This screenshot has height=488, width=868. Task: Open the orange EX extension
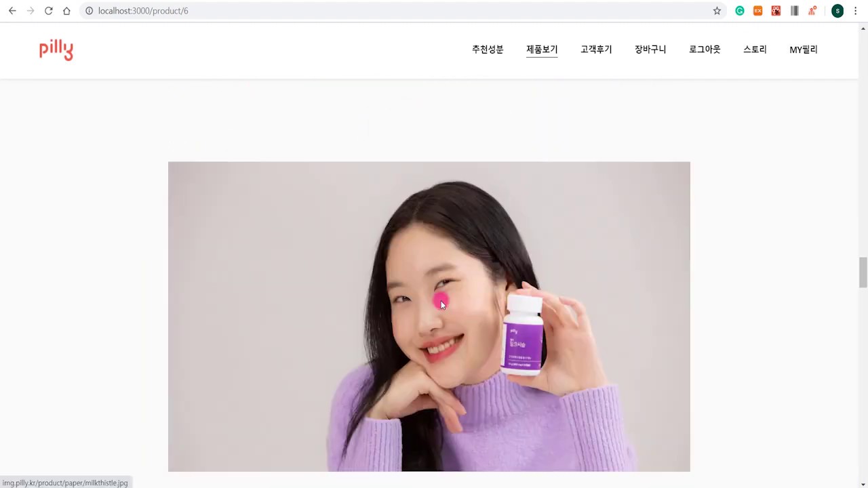click(x=758, y=11)
